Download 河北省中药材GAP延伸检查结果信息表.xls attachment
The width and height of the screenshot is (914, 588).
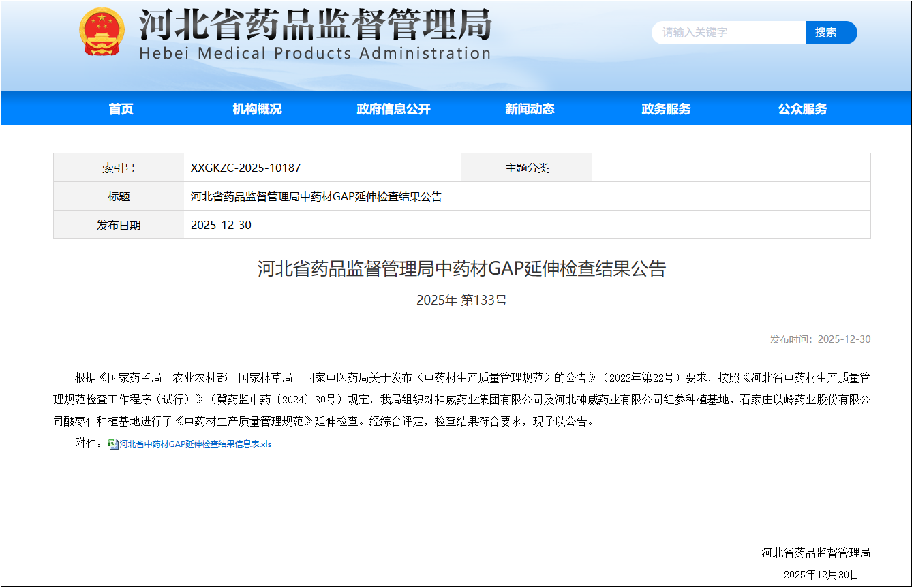click(195, 444)
